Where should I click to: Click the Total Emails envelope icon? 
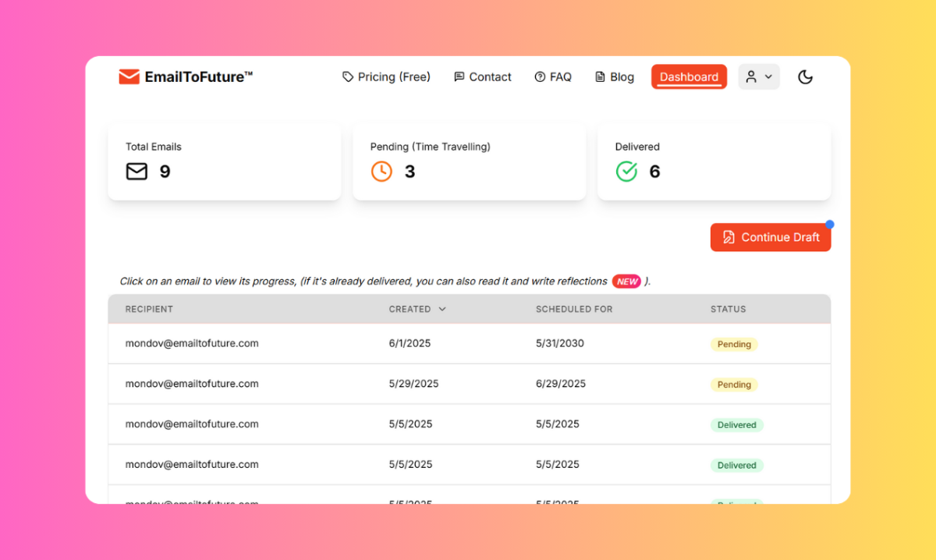[x=136, y=172]
